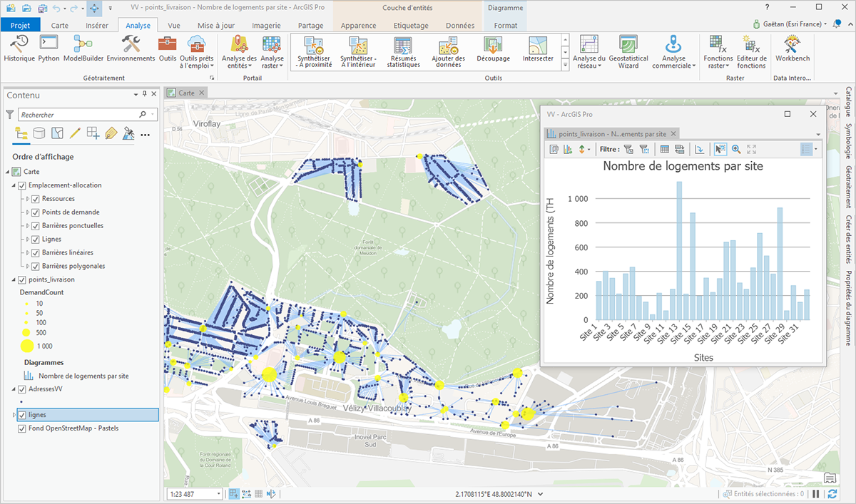Screen dimensions: 856x504
Task: Activate zoom mode in the chart toolbar
Action: (735, 149)
